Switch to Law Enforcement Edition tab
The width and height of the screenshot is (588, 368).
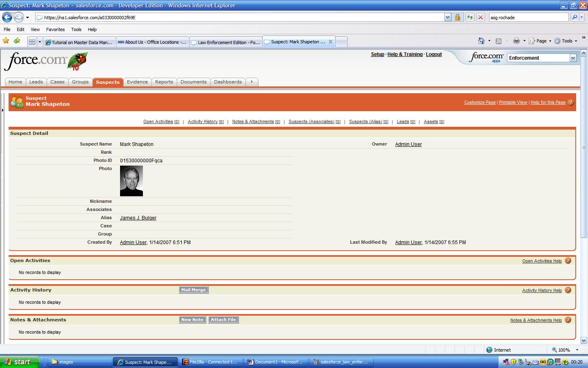coord(225,42)
